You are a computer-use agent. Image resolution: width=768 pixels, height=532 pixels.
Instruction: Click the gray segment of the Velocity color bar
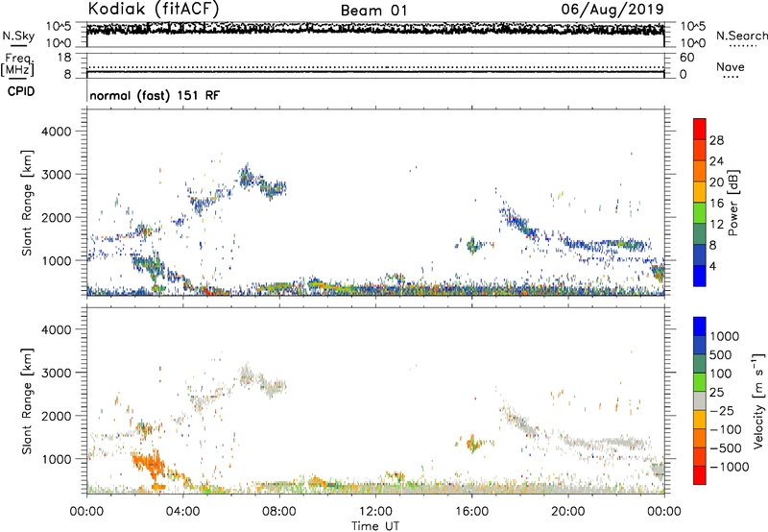pos(700,400)
